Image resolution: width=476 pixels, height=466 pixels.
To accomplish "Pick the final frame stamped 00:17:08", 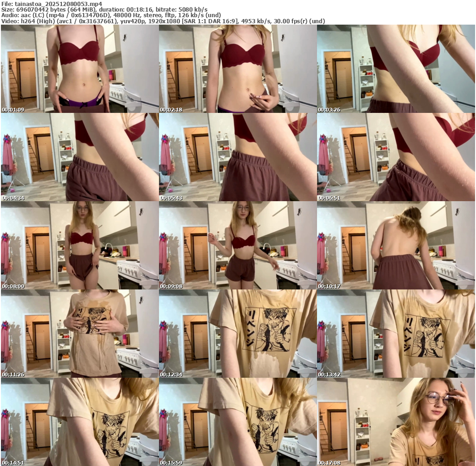I will (396, 422).
